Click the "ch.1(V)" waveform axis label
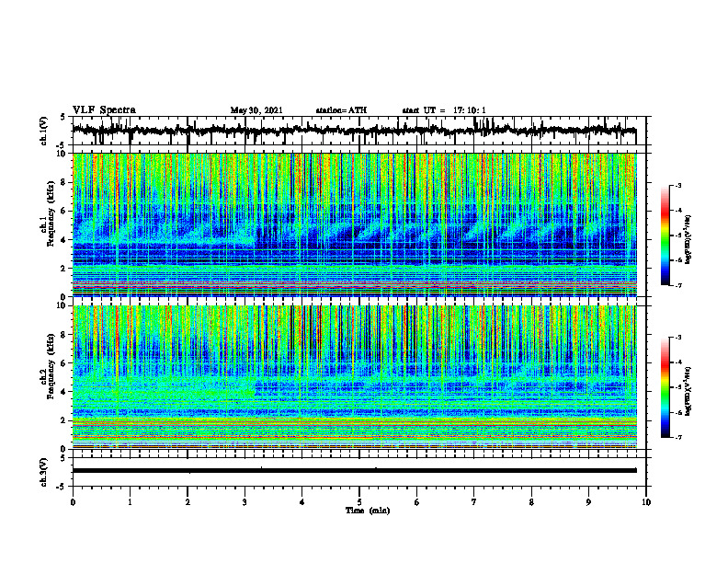728x563 pixels. coord(44,131)
